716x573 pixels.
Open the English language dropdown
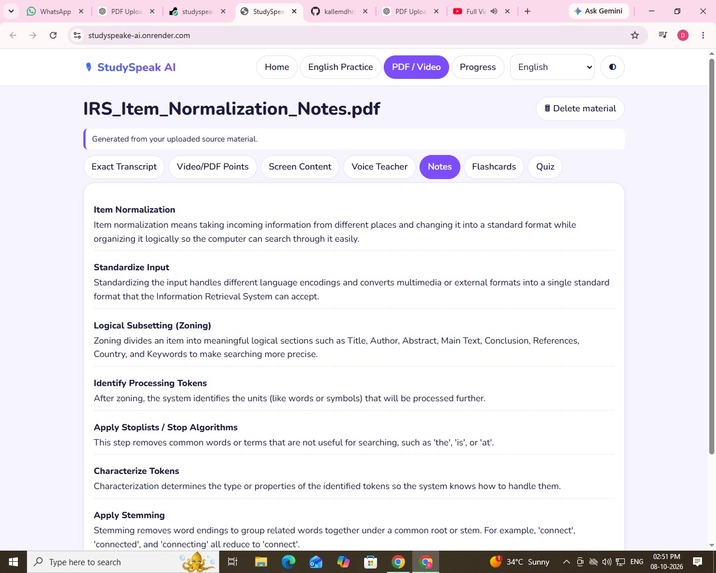tap(552, 67)
